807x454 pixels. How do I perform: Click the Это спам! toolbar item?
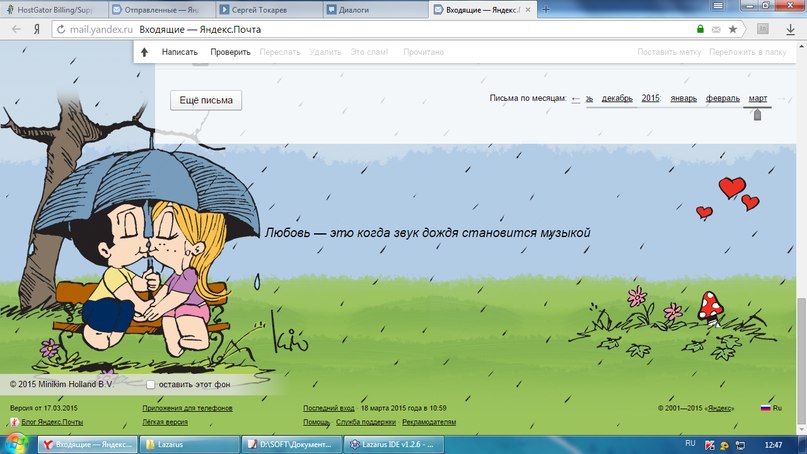(x=369, y=52)
